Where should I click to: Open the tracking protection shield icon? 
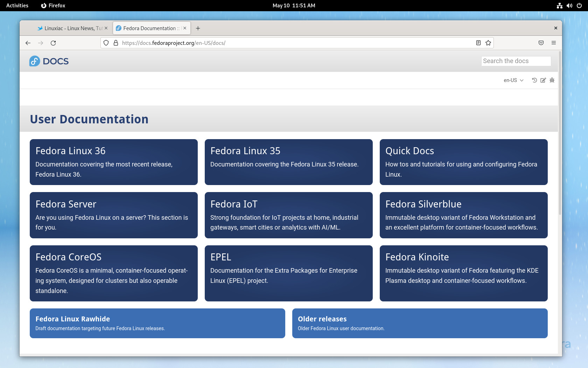[x=106, y=43]
